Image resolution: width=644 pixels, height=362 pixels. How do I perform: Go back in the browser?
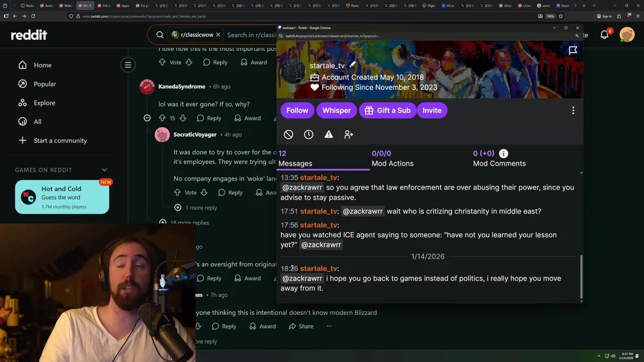click(x=15, y=16)
